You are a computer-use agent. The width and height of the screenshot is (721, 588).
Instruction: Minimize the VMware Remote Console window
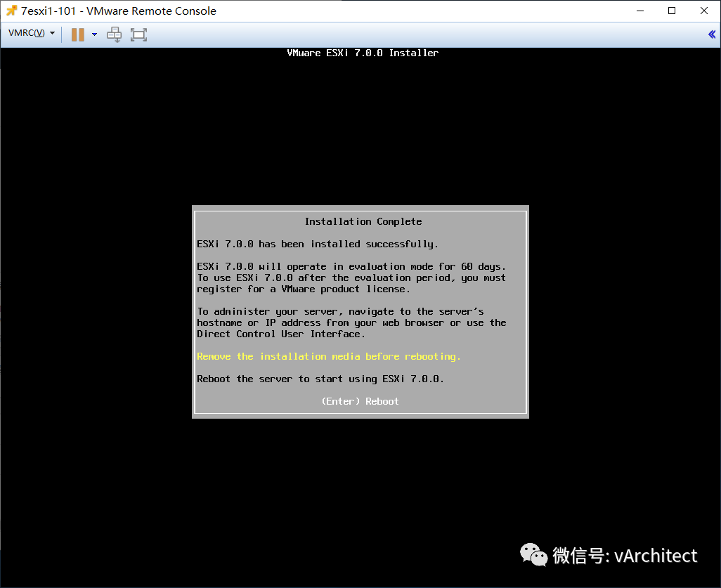click(640, 11)
